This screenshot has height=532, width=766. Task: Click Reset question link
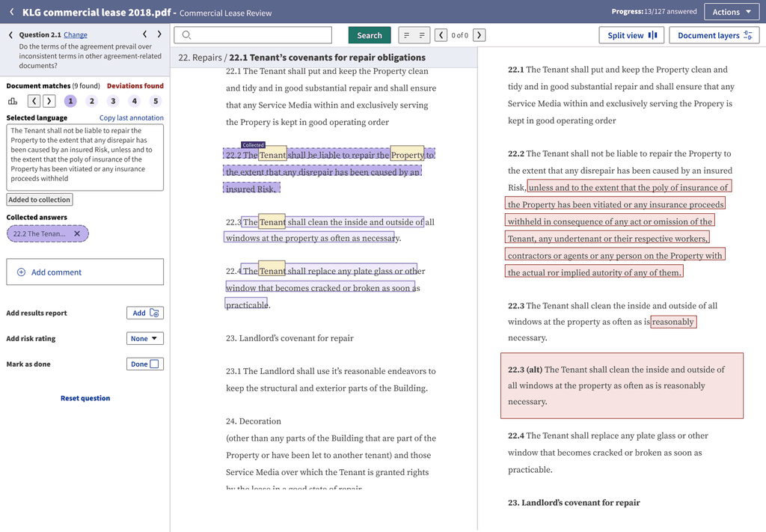(x=85, y=398)
